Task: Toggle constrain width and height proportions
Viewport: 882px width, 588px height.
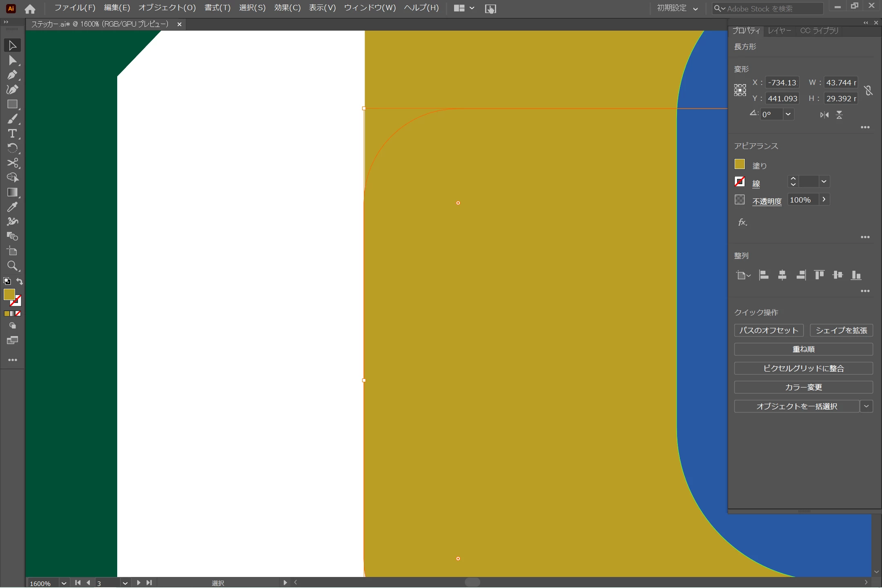Action: tap(868, 90)
